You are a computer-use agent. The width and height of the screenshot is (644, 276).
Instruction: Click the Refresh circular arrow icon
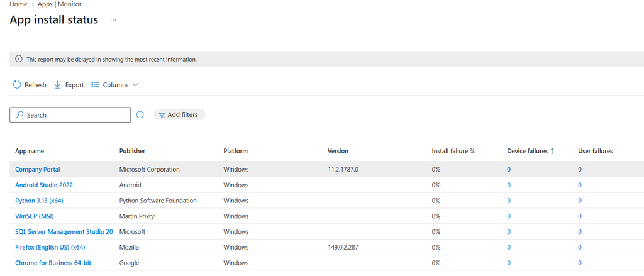point(17,85)
